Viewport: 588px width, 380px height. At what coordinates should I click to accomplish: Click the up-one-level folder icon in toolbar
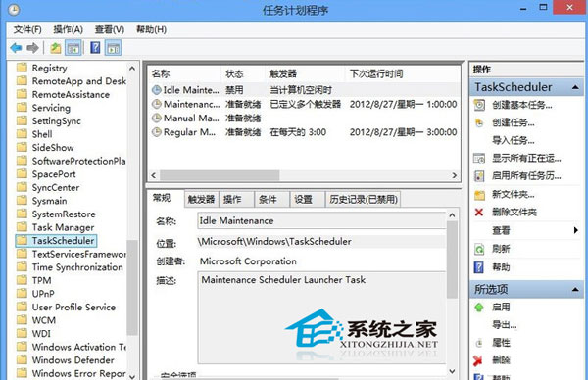click(56, 48)
